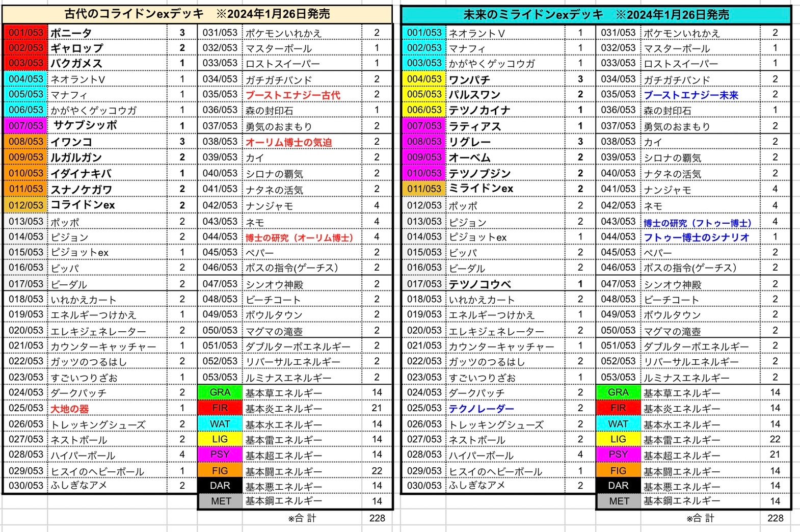Screen dimensions: 800x532
Task: Select ハイパーボール in コライドン deck
Action: pos(108,455)
